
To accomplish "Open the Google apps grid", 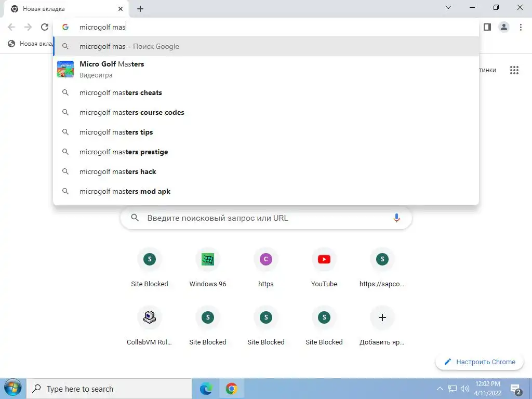I will [514, 70].
